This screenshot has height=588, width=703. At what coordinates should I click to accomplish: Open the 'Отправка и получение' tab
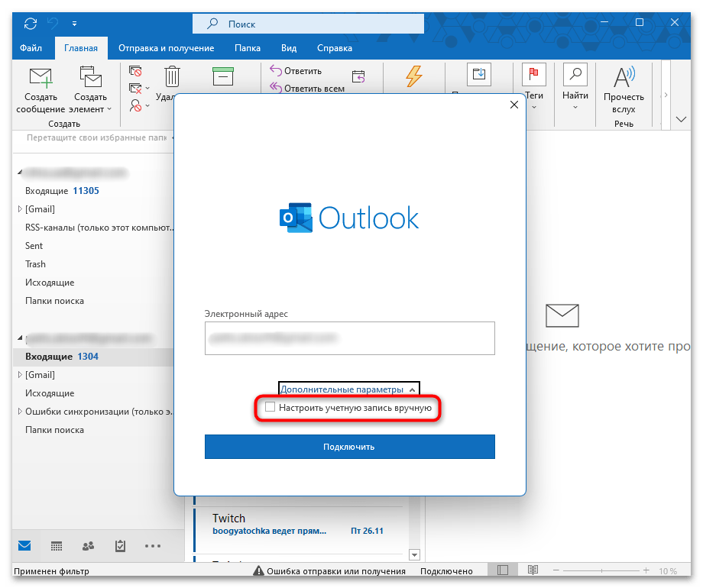coord(166,48)
